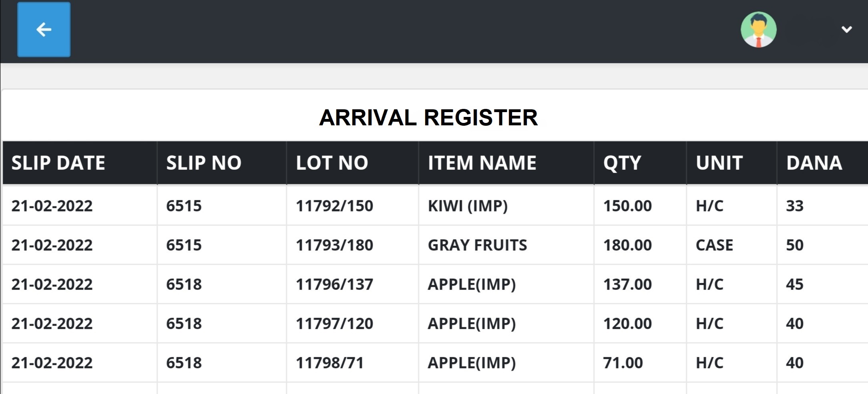The width and height of the screenshot is (868, 394).
Task: Click the ARRIVAL REGISTER heading
Action: tap(428, 118)
